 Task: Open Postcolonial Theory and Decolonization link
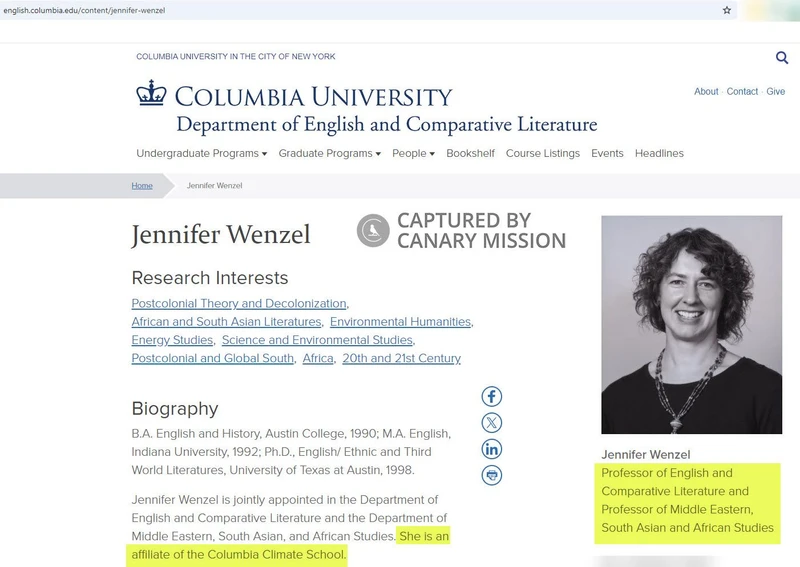239,303
